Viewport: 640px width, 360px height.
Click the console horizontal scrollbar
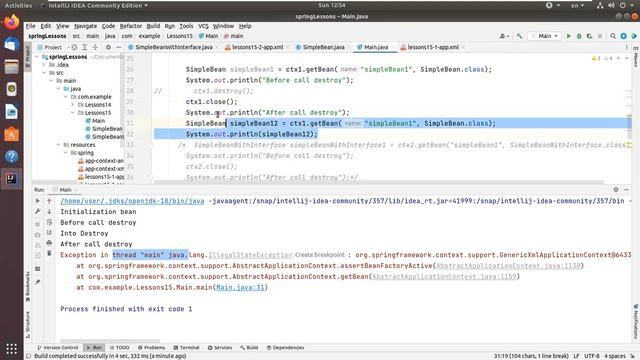(x=110, y=341)
